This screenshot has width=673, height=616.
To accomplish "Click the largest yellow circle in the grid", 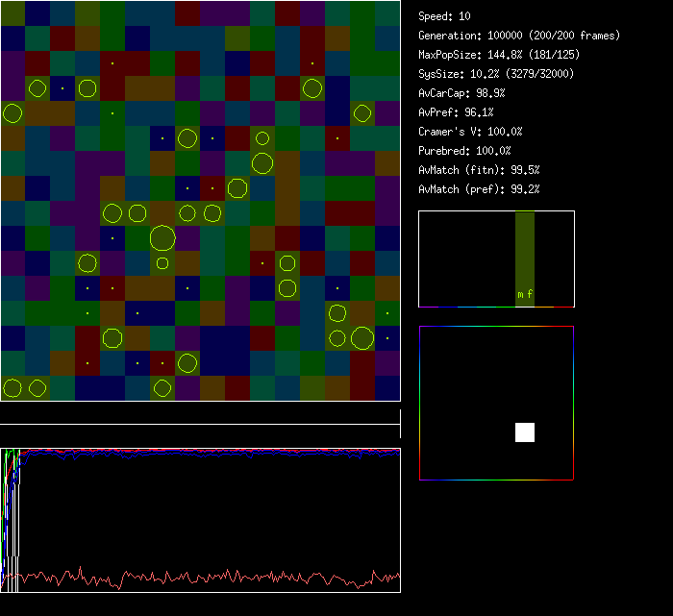I will (162, 237).
